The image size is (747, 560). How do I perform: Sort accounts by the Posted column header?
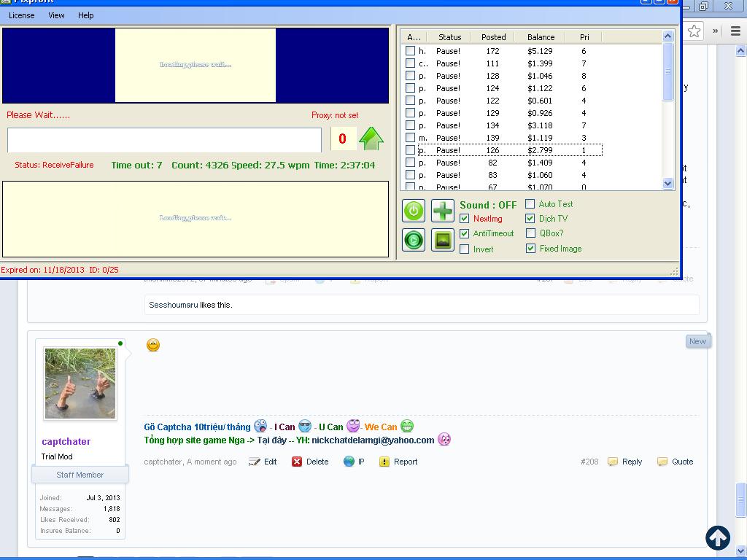pos(494,37)
